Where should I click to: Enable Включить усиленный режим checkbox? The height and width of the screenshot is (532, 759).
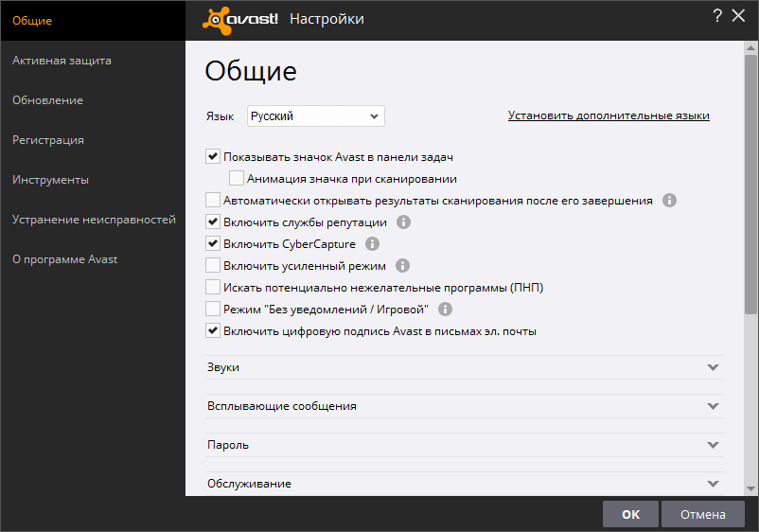(213, 265)
